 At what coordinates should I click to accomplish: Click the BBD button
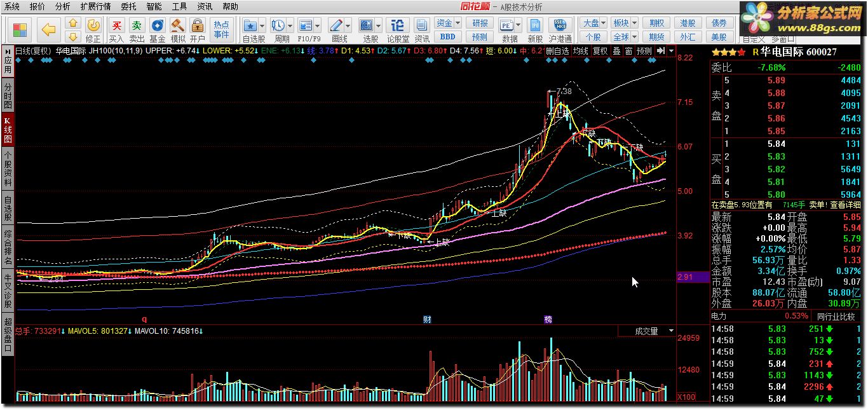click(447, 37)
